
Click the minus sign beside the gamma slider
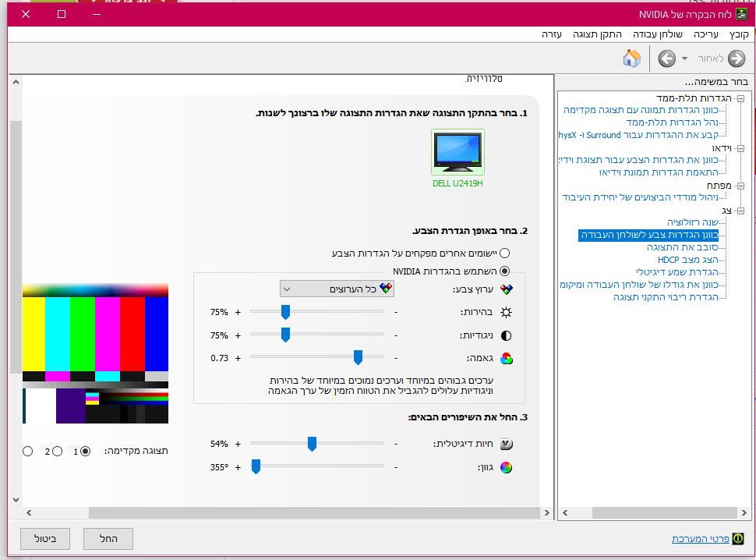[x=396, y=358]
